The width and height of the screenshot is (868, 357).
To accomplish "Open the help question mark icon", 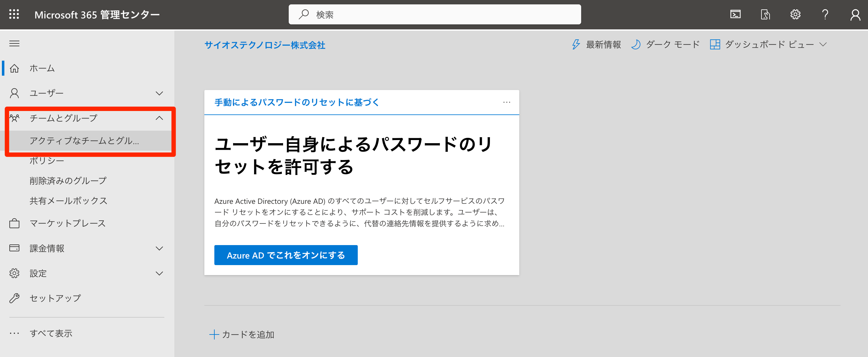I will pyautogui.click(x=825, y=14).
